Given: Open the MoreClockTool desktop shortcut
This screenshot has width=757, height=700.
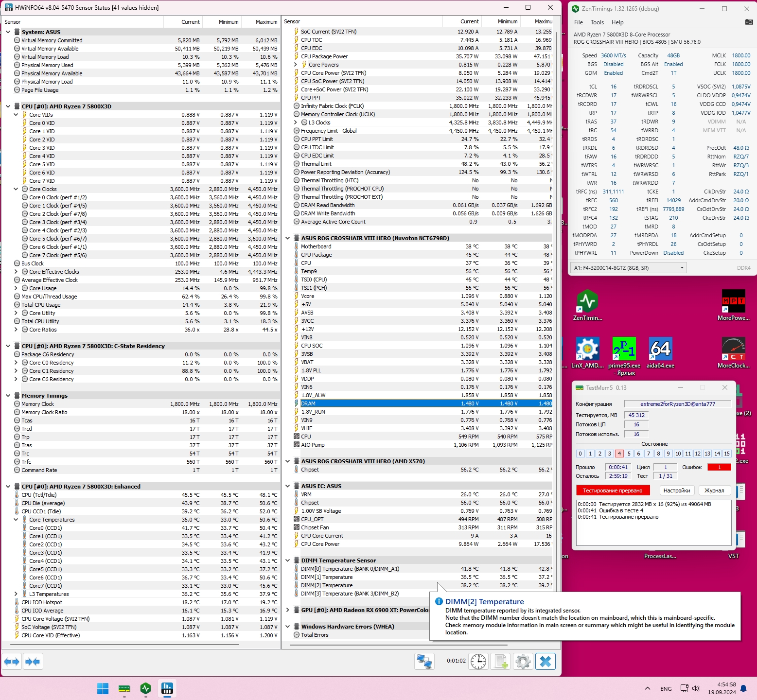Looking at the screenshot, I should click(x=733, y=353).
